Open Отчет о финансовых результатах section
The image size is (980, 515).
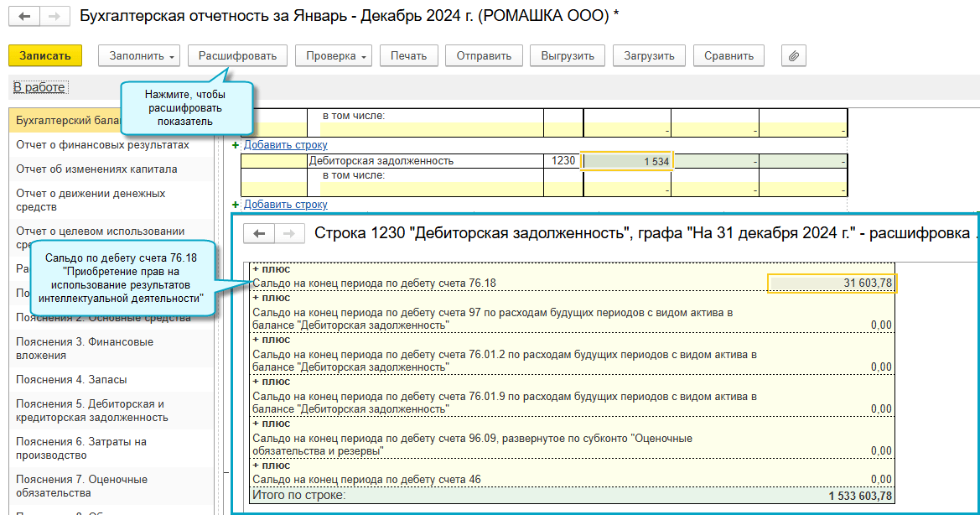click(102, 145)
